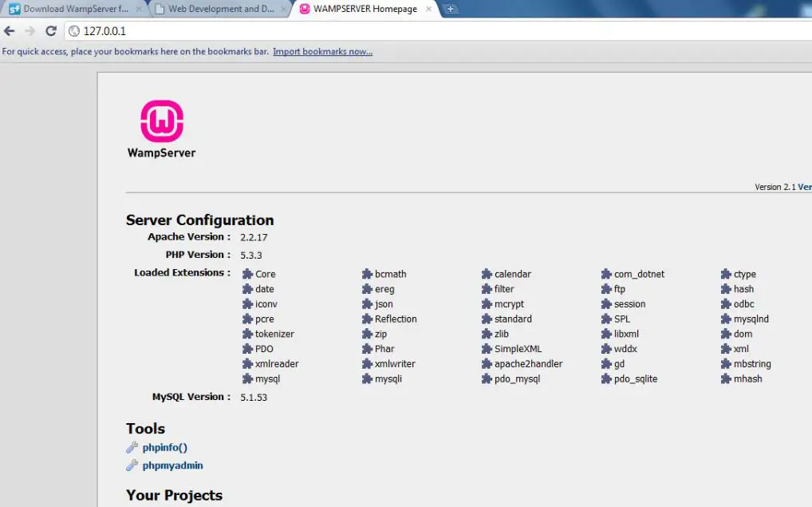
Task: Click the odbc extension name
Action: click(x=743, y=303)
